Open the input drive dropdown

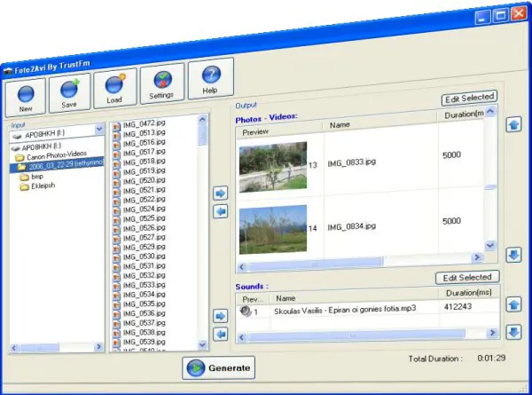[x=98, y=129]
